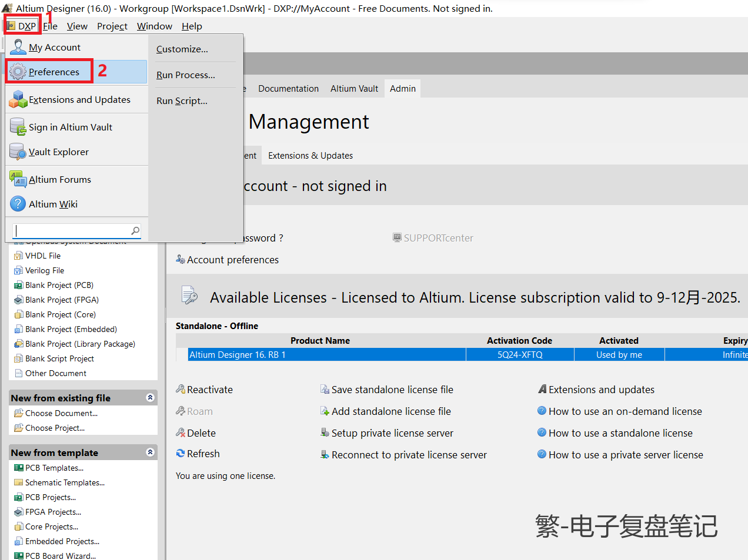Create Blank Project (Embedded)

tap(65, 329)
